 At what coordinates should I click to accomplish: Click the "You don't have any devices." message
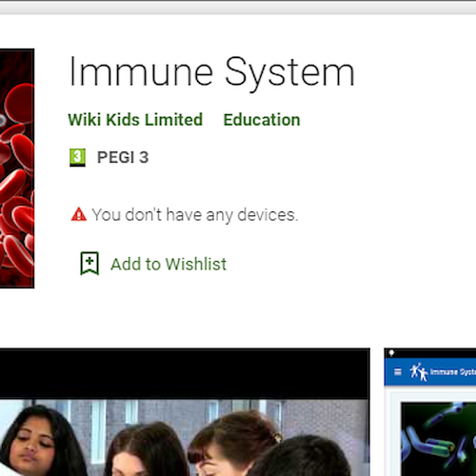(195, 215)
